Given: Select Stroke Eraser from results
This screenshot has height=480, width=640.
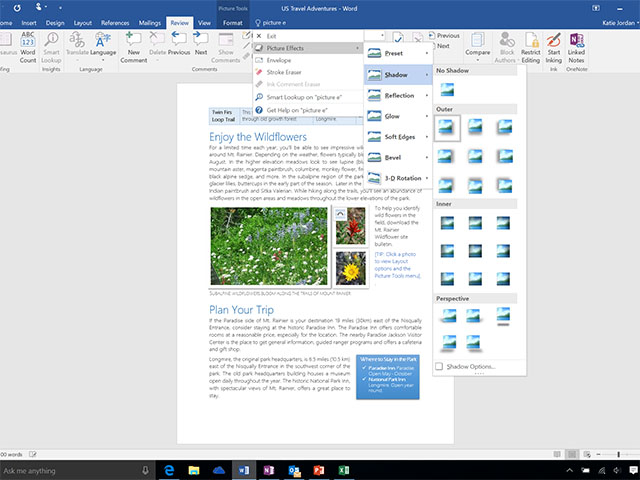Looking at the screenshot, I should pyautogui.click(x=308, y=72).
